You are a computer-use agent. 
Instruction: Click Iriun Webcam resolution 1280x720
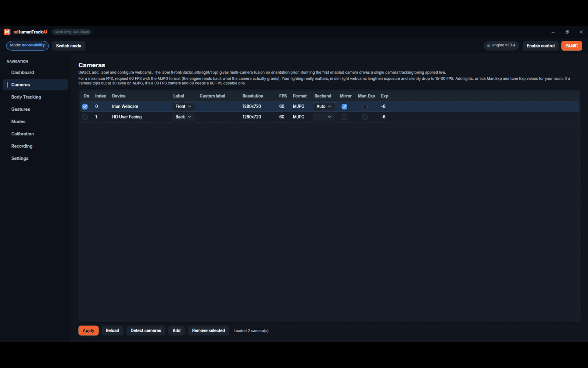[x=252, y=106]
